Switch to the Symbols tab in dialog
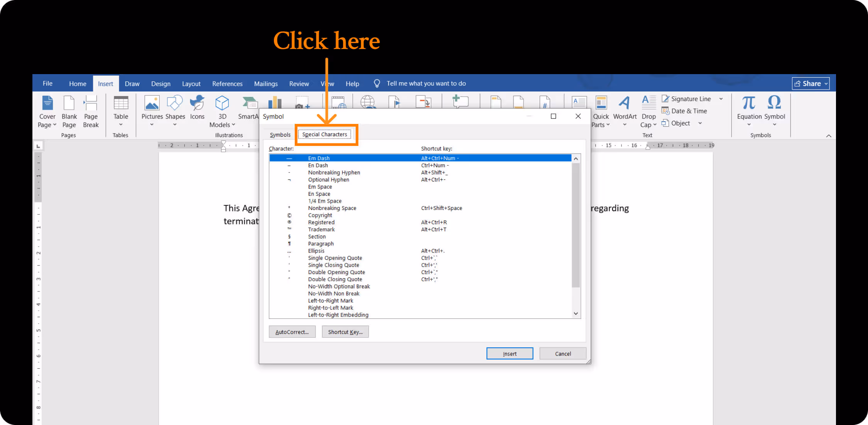Image resolution: width=868 pixels, height=425 pixels. (x=280, y=135)
